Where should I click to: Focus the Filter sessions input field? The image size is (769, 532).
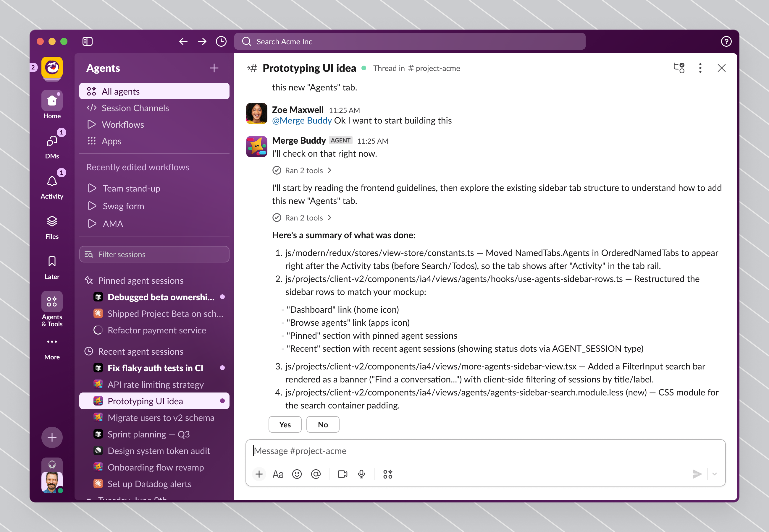coord(154,254)
